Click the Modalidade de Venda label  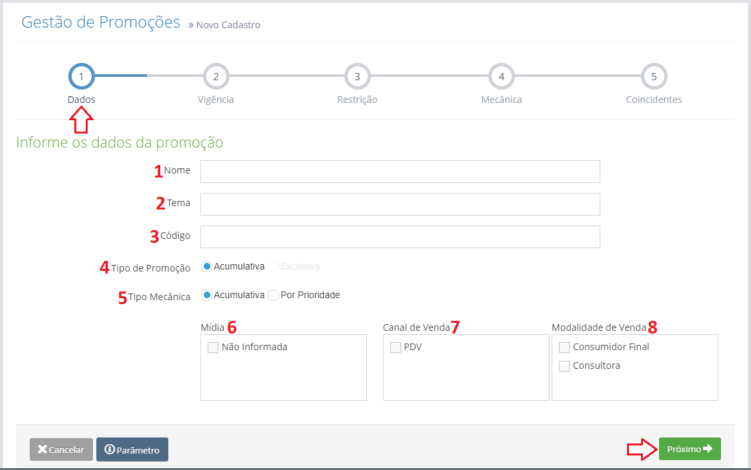pyautogui.click(x=599, y=328)
